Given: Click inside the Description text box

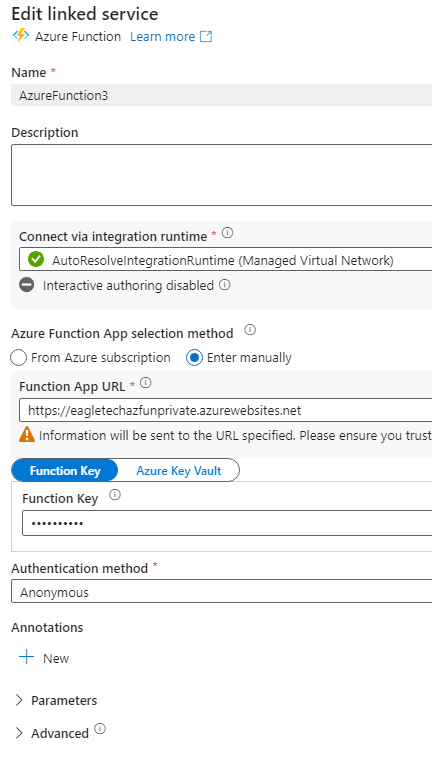Looking at the screenshot, I should 222,175.
